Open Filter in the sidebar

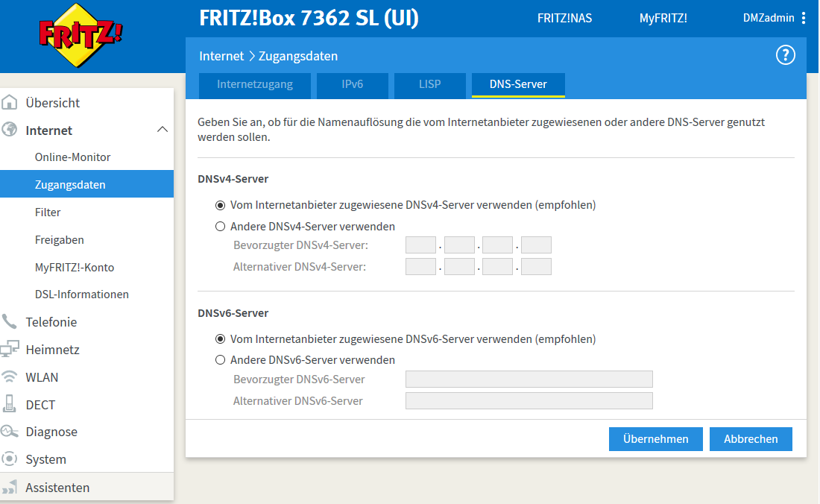[48, 212]
